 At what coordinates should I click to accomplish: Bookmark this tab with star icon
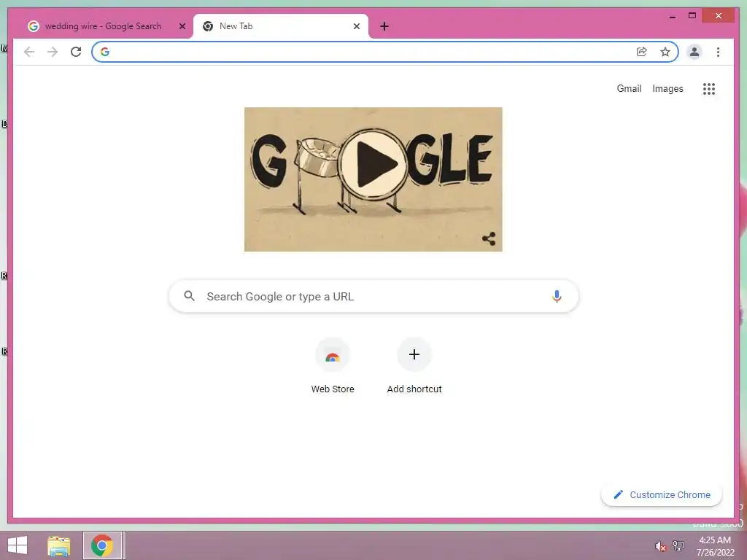pyautogui.click(x=665, y=52)
